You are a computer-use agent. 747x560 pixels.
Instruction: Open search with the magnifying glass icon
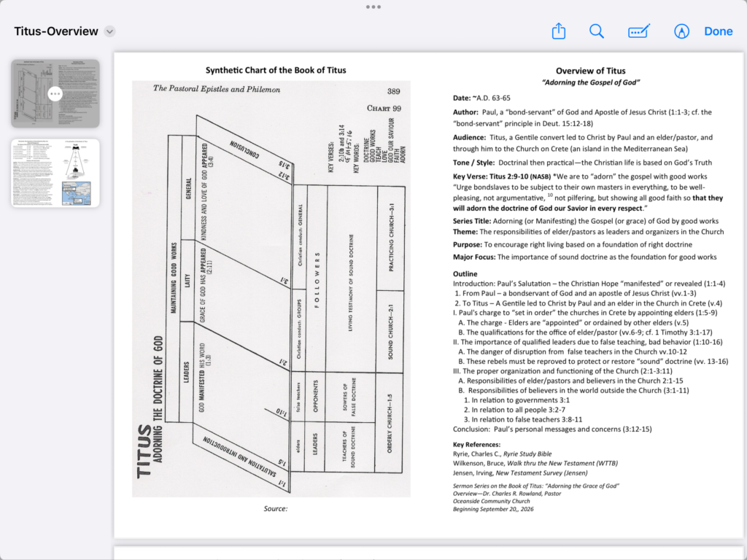pyautogui.click(x=597, y=31)
